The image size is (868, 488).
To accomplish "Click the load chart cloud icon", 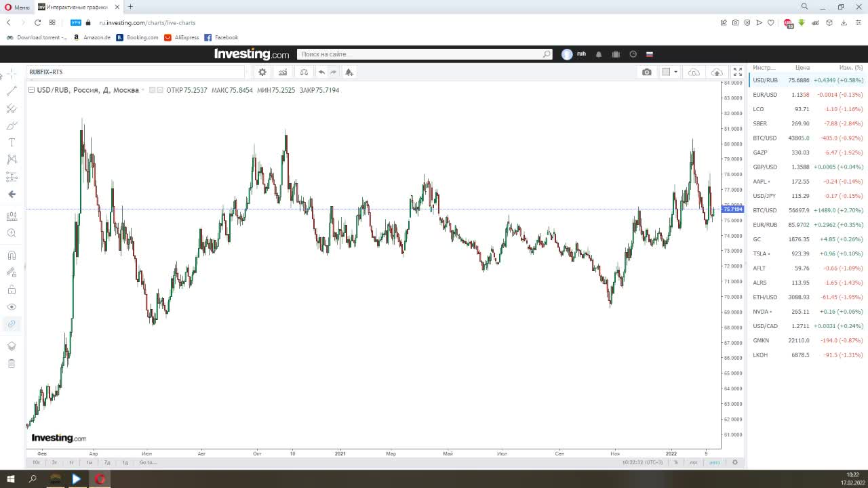I will click(694, 72).
